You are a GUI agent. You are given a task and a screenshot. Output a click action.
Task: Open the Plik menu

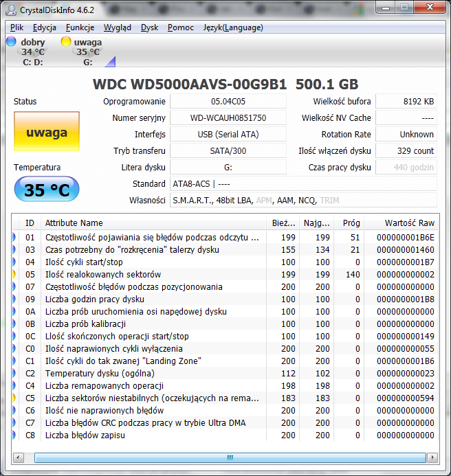[x=16, y=27]
